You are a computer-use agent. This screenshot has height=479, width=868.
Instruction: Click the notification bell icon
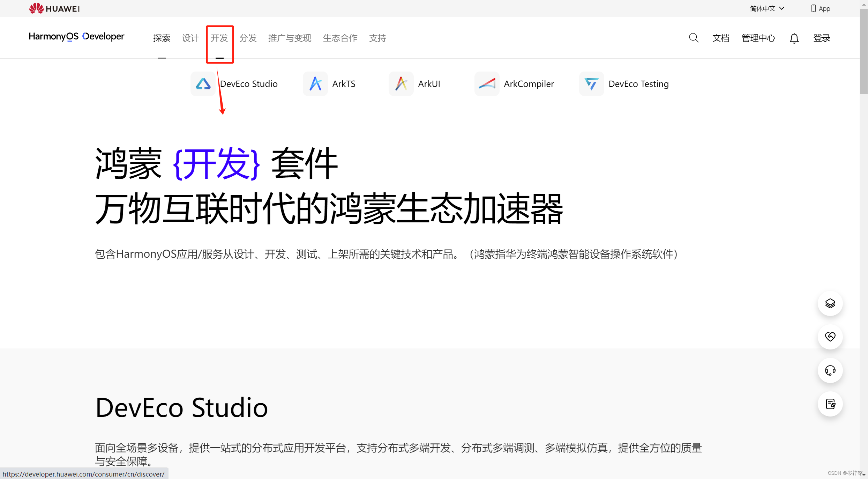(x=795, y=38)
